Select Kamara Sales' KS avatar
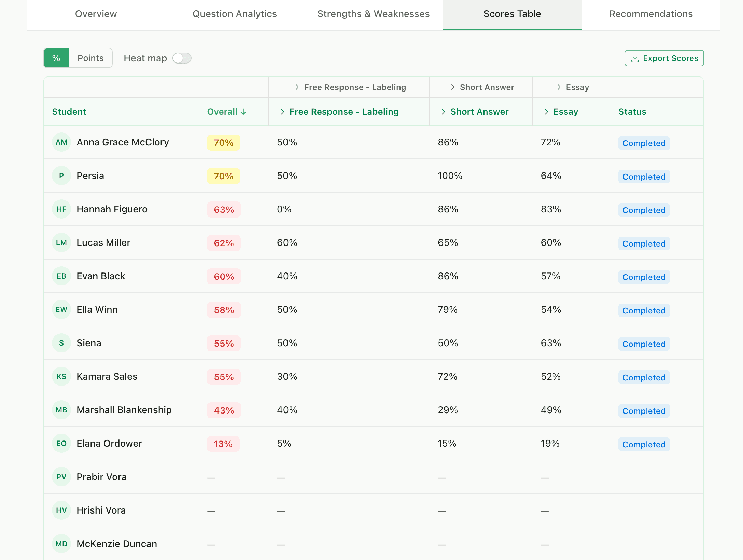 (x=61, y=377)
